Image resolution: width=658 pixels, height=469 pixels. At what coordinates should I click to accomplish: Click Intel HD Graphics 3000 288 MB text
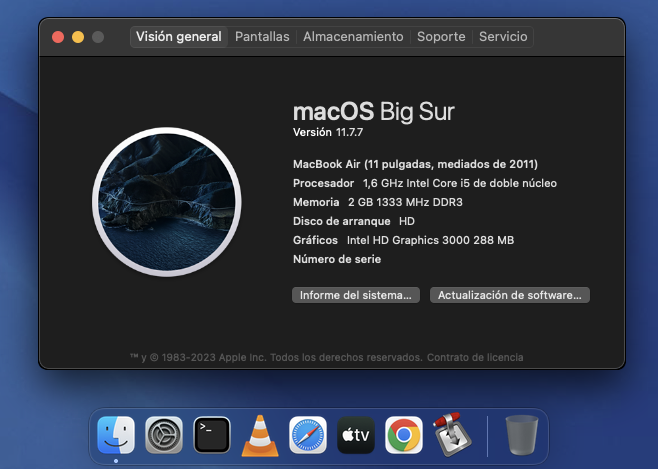pos(430,240)
